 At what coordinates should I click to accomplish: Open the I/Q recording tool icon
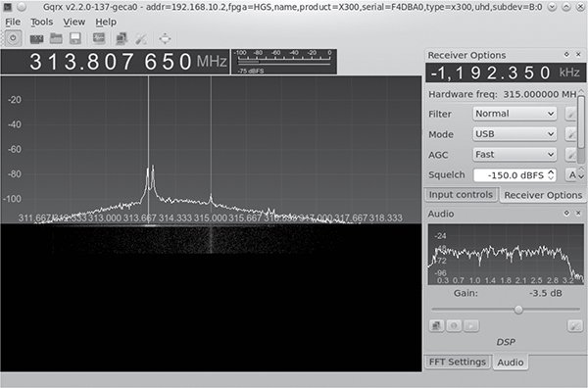99,38
